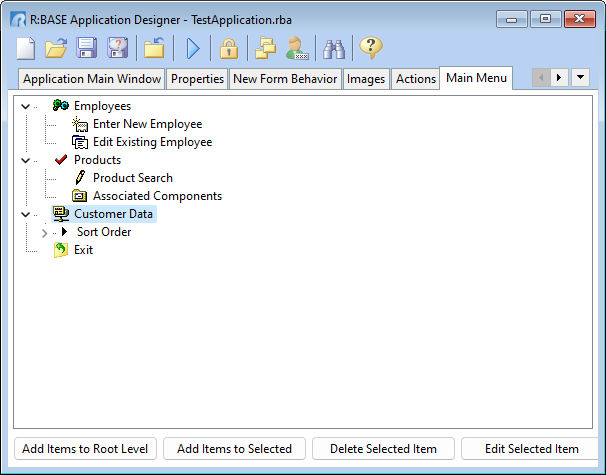Click the pencil icon beside Product Search
The width and height of the screenshot is (606, 475).
[80, 177]
